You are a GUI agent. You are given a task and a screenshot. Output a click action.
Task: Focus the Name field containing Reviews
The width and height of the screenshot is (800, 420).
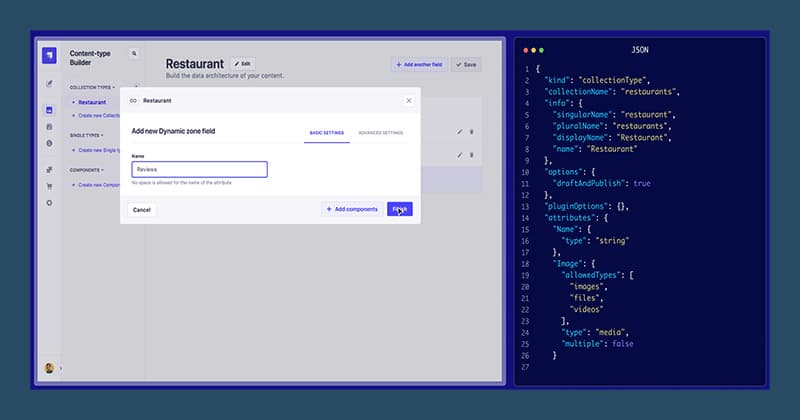[x=199, y=170]
